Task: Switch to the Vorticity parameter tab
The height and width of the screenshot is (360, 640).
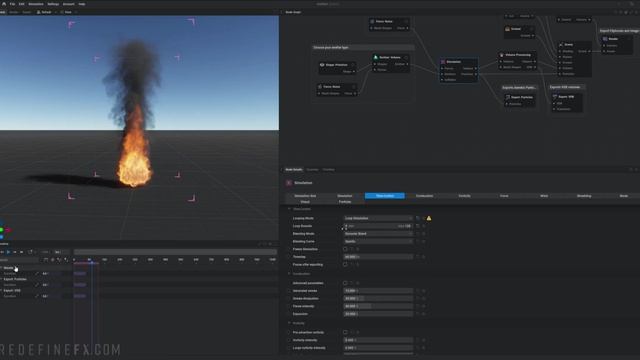Action: [x=464, y=196]
